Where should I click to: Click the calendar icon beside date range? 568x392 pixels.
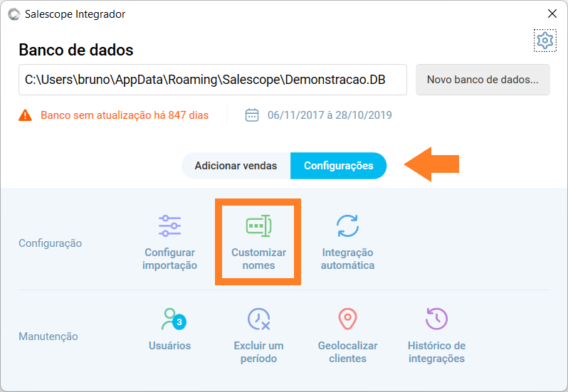pyautogui.click(x=252, y=115)
